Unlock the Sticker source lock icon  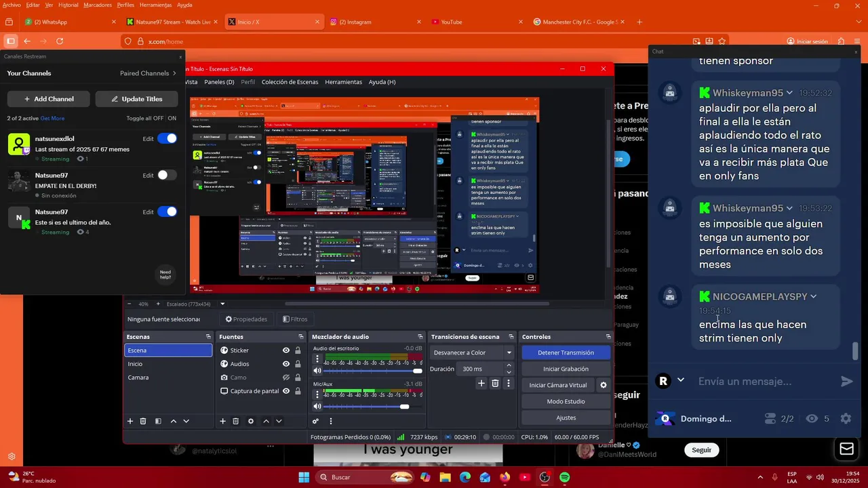298,350
